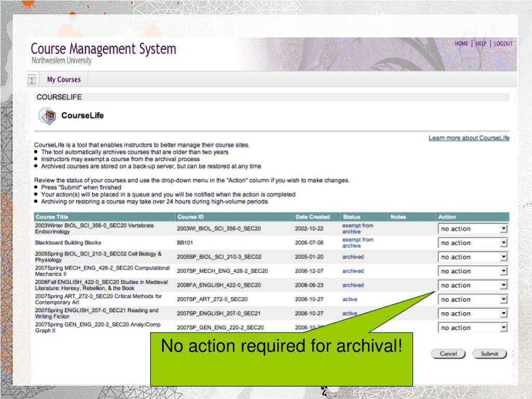This screenshot has height=399, width=532.
Task: Open action dropdown for Blackboard Building Blocks
Action: click(473, 243)
